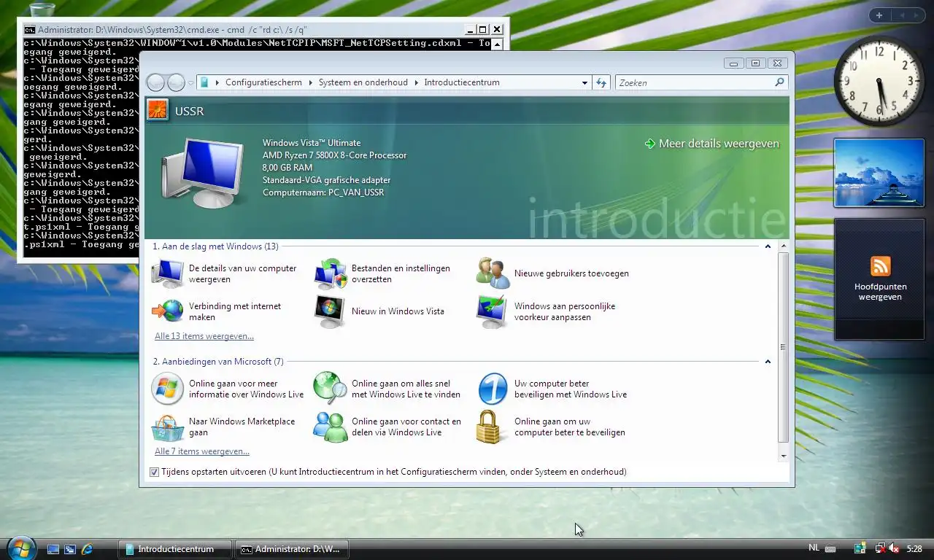The width and height of the screenshot is (934, 560).
Task: Open 'Nieuw in Windows Vista' icon
Action: click(x=331, y=311)
